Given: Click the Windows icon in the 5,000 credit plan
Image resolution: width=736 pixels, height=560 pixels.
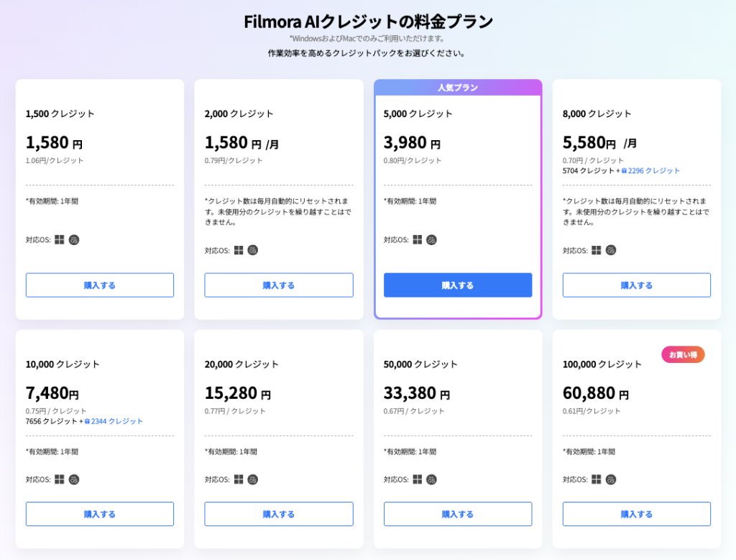Looking at the screenshot, I should click(x=418, y=239).
